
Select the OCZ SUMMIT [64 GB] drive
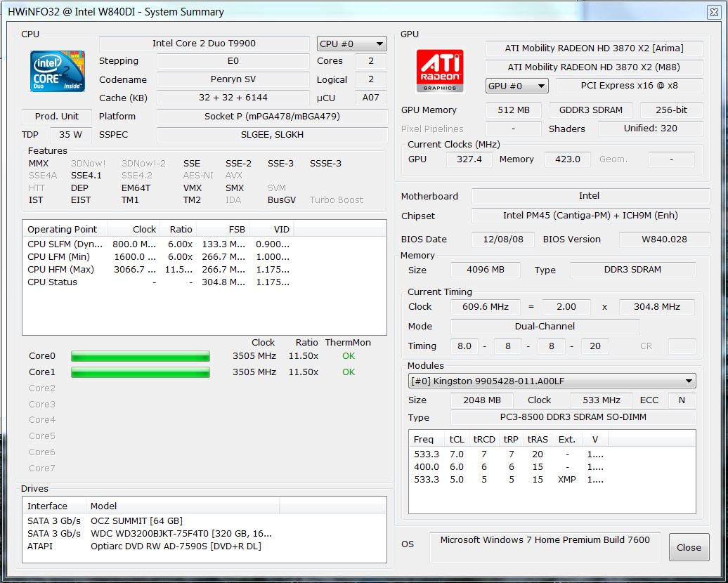click(x=150, y=520)
